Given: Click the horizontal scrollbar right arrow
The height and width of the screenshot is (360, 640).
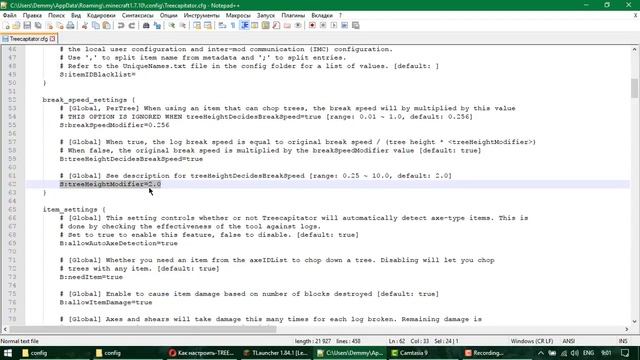Looking at the screenshot, I should [x=627, y=329].
